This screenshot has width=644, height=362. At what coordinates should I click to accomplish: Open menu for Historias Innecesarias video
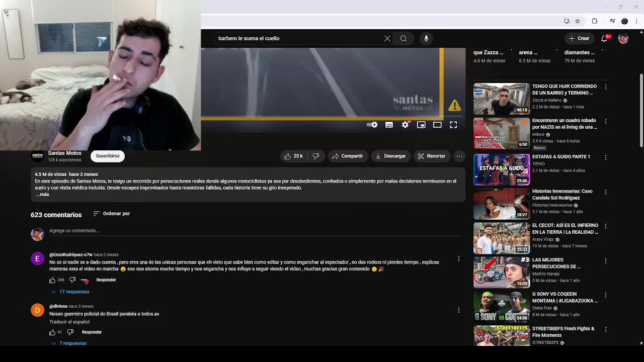point(606,192)
